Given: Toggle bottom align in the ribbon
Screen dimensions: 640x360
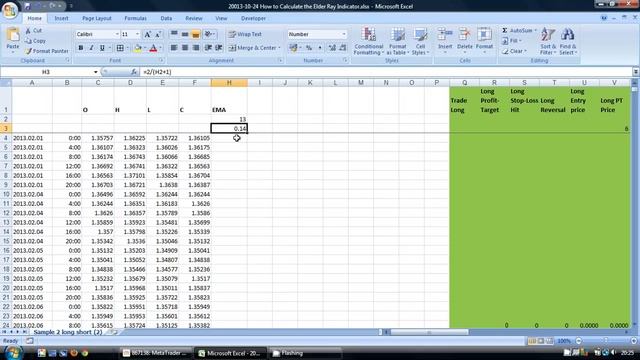Looking at the screenshot, I should click(196, 34).
